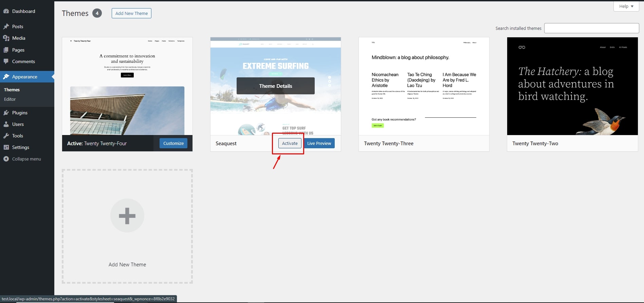Click the Dashboard gauge icon
Screen dimensions: 644x303
coord(6,11)
